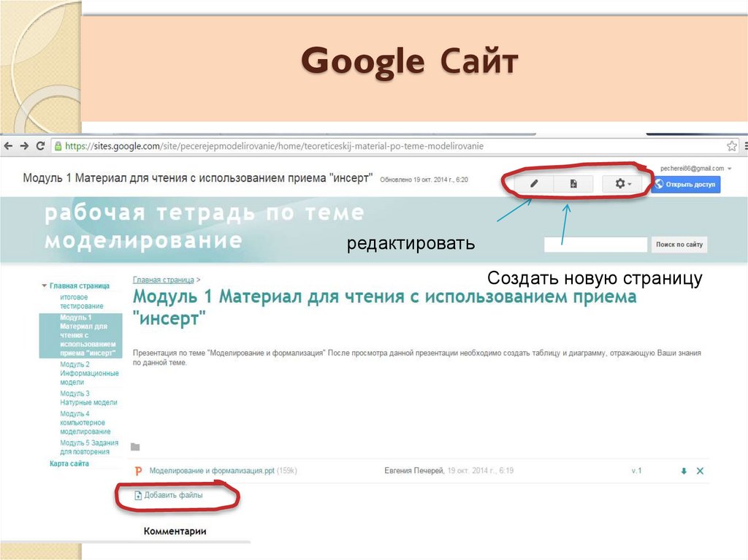Click the browser forward arrow
The width and height of the screenshot is (748, 560).
click(x=24, y=146)
